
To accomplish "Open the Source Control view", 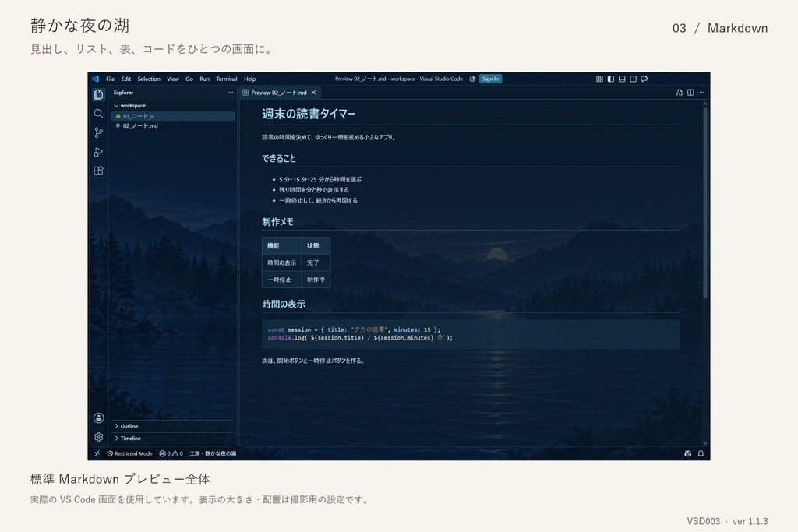I will (99, 132).
